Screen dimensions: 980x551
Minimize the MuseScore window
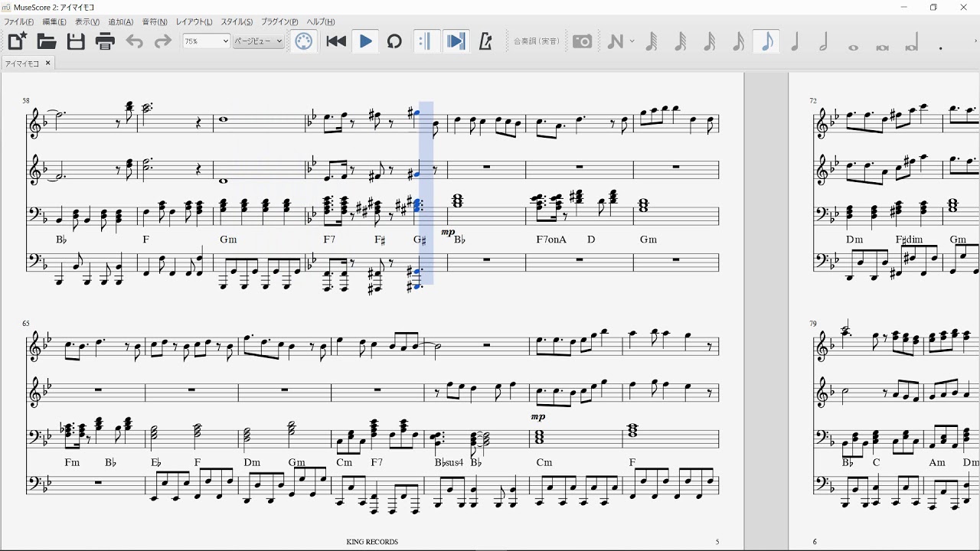pos(904,7)
